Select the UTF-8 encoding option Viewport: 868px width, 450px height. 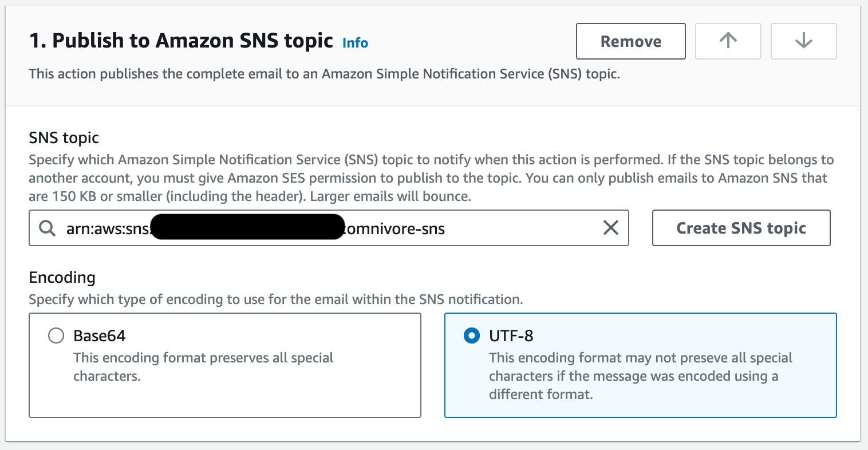(x=471, y=335)
